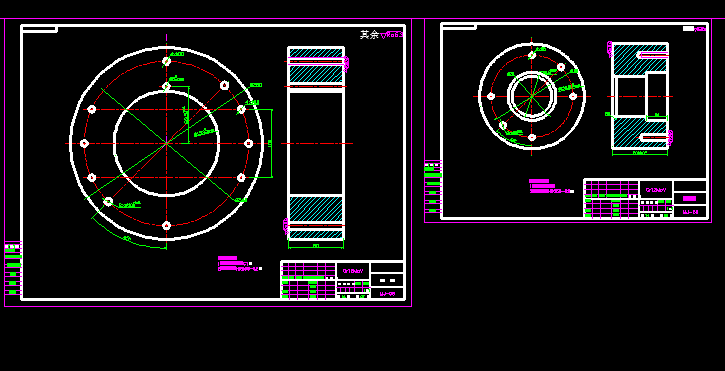Pick the top bolt hole on right drawing's small flange
This screenshot has width=725, height=371.
[x=532, y=55]
